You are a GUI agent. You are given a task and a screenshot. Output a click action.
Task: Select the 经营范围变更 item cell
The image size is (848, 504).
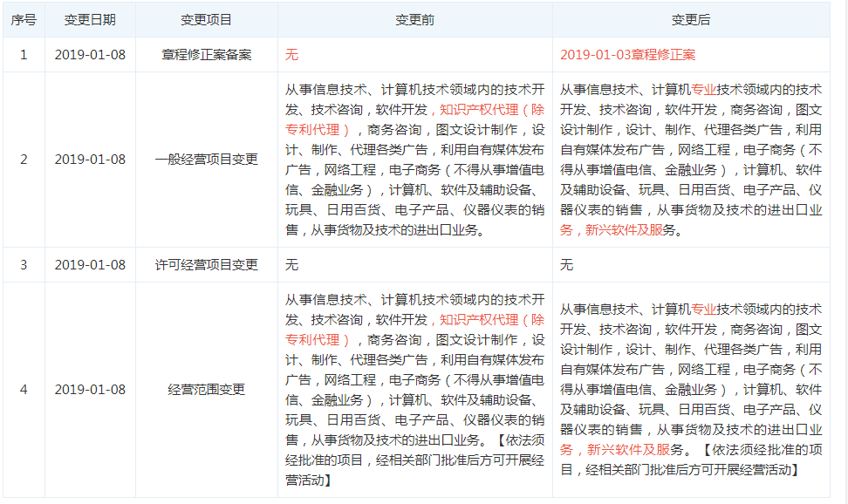tap(206, 390)
